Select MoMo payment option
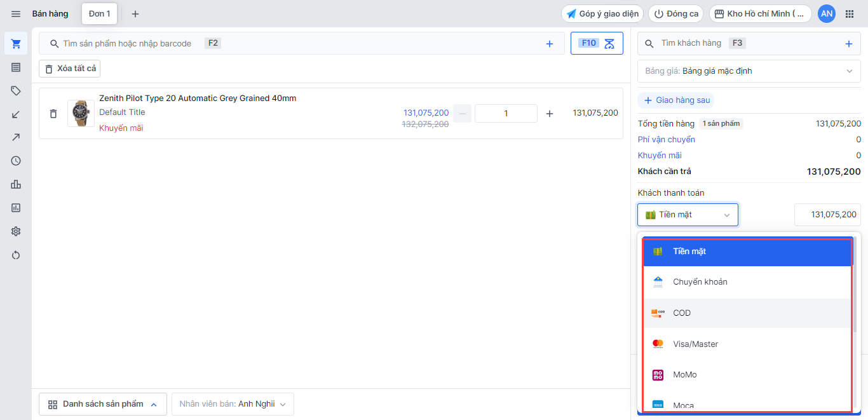The height and width of the screenshot is (420, 868). click(747, 375)
